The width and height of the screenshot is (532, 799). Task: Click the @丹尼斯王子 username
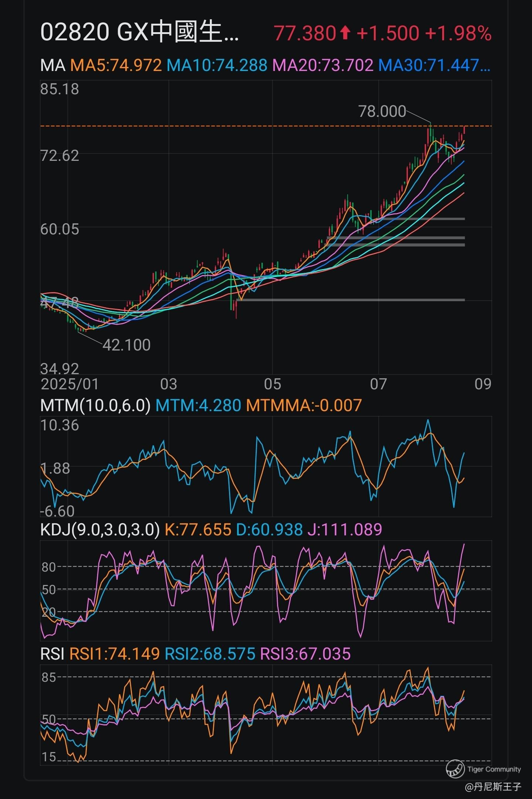click(493, 786)
